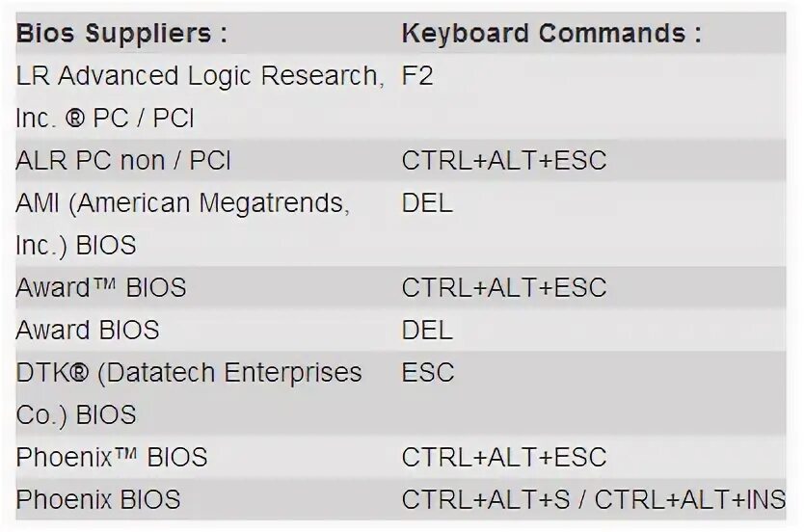Click CTRL+ALT+ESC in the Phoenix™ BIOS row
804x532 pixels.
click(x=503, y=457)
